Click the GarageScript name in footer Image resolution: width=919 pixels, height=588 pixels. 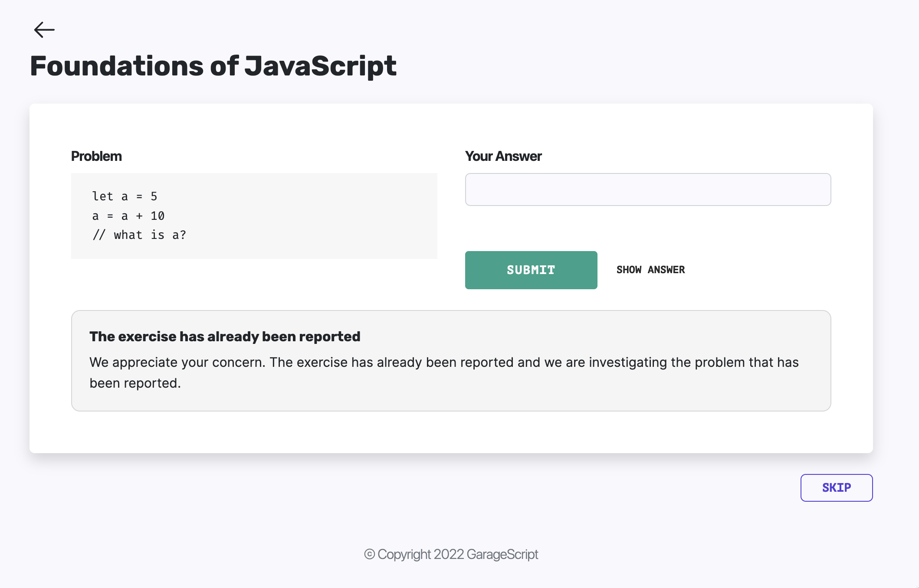[x=502, y=554]
